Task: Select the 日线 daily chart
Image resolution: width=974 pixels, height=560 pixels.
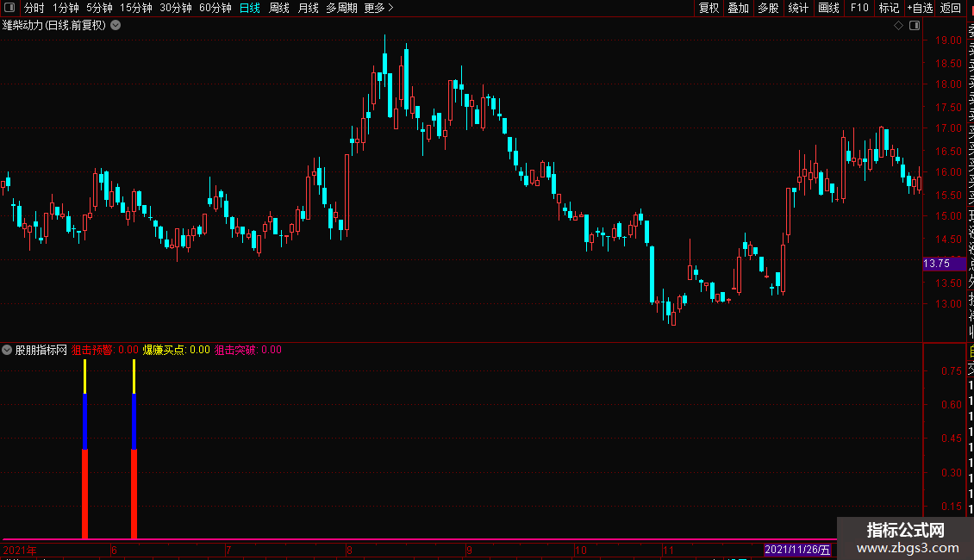Action: pos(250,8)
